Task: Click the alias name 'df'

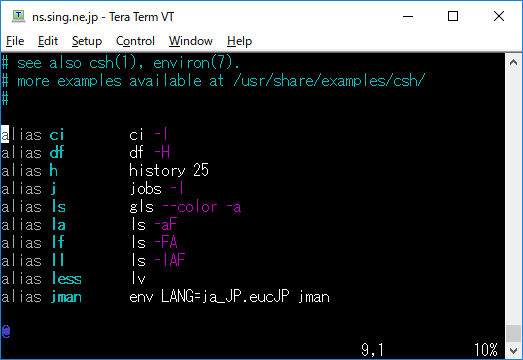Action: (57, 153)
